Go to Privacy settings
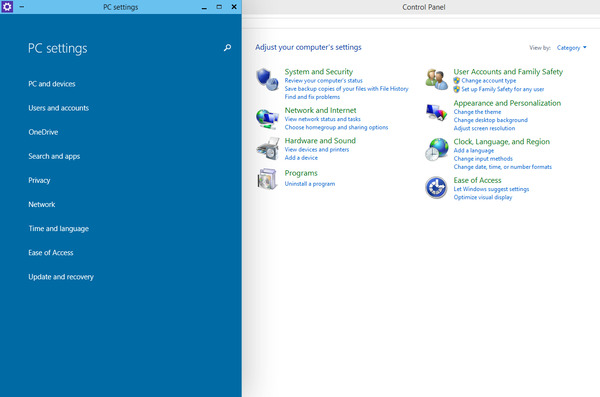The height and width of the screenshot is (397, 600). [x=39, y=180]
